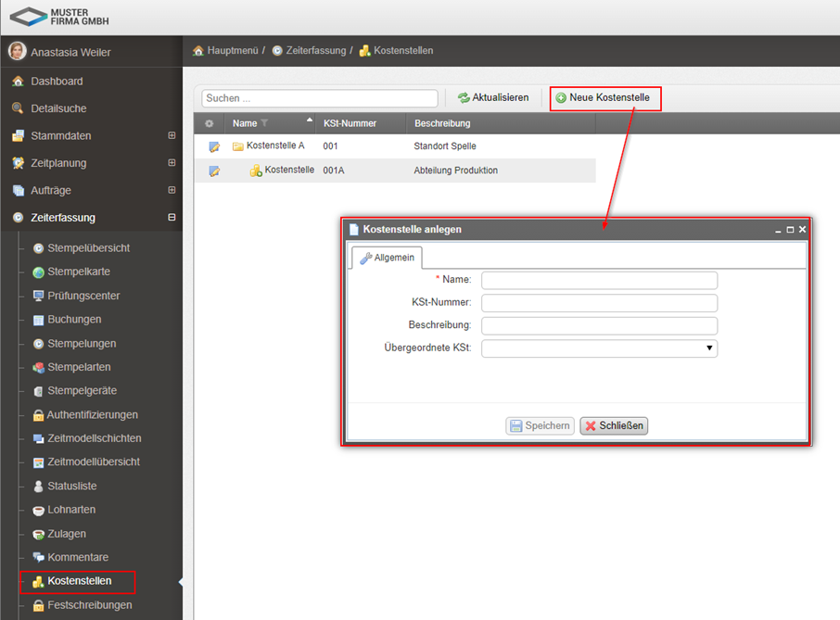The image size is (840, 620).
Task: Expand the Zeitplanung menu section
Action: (x=172, y=163)
